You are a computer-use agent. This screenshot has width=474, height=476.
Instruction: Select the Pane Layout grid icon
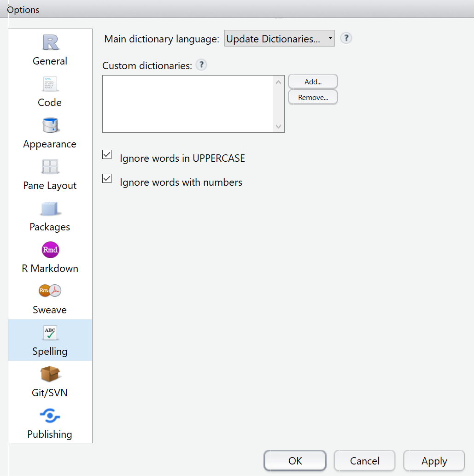pos(50,167)
